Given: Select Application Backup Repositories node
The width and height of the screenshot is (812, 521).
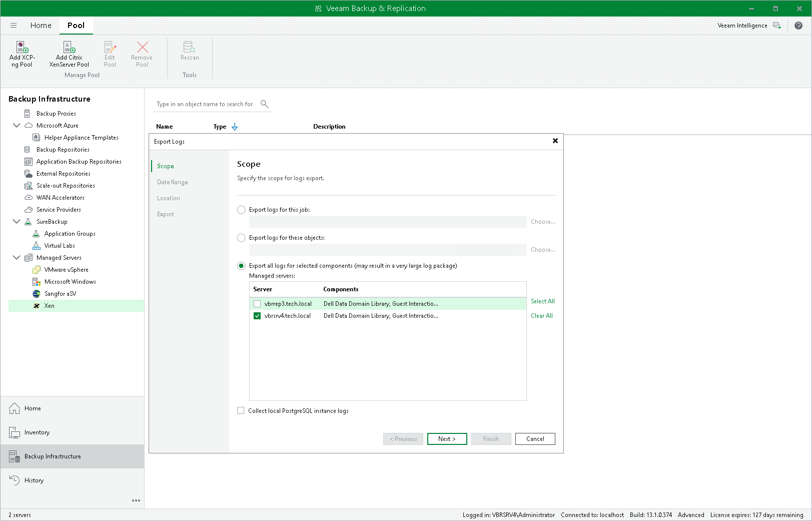Looking at the screenshot, I should (79, 162).
